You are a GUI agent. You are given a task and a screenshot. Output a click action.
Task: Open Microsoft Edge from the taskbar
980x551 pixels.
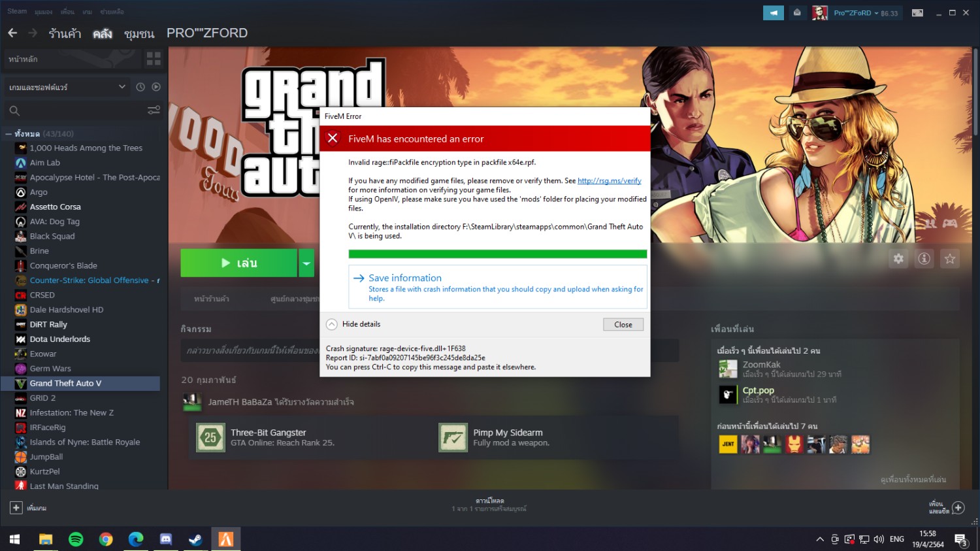click(x=136, y=539)
